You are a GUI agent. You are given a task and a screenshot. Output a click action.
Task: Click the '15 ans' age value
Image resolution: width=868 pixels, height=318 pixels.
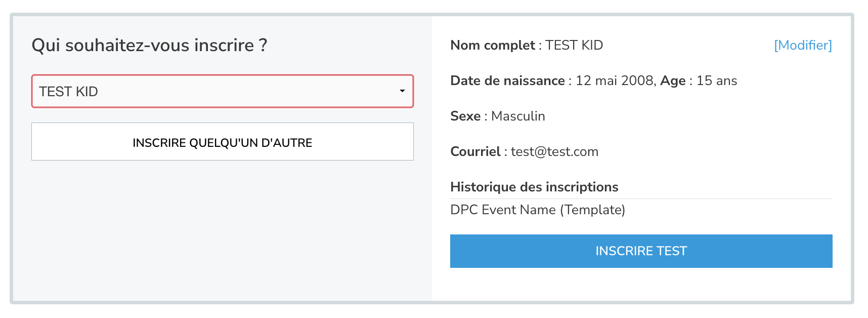coord(717,81)
